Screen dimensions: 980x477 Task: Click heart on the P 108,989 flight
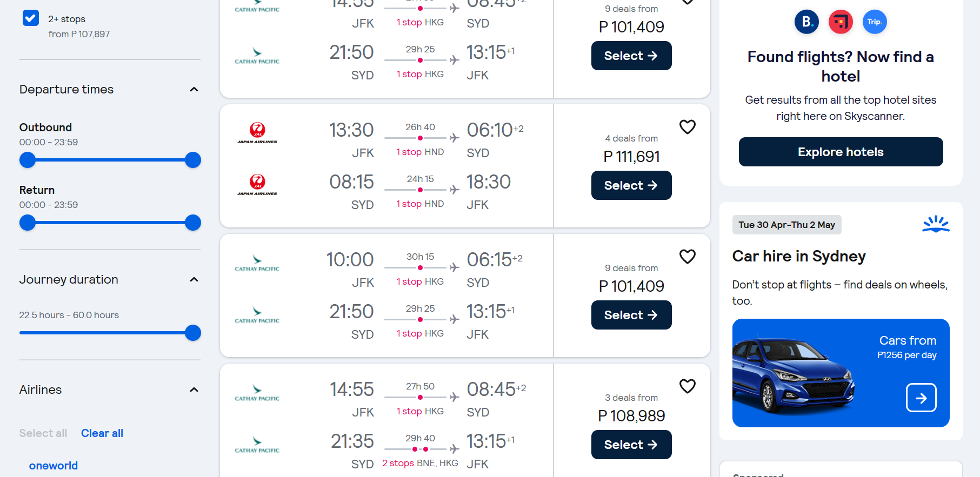point(687,386)
